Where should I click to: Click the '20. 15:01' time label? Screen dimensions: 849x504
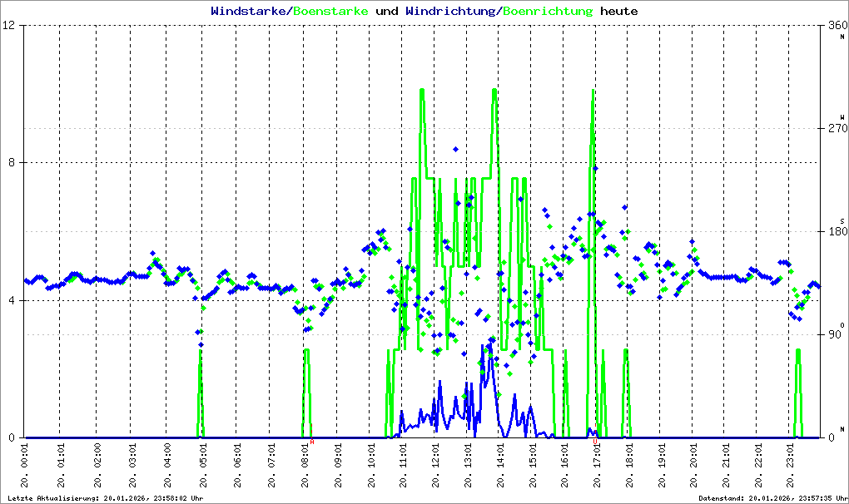click(x=533, y=466)
